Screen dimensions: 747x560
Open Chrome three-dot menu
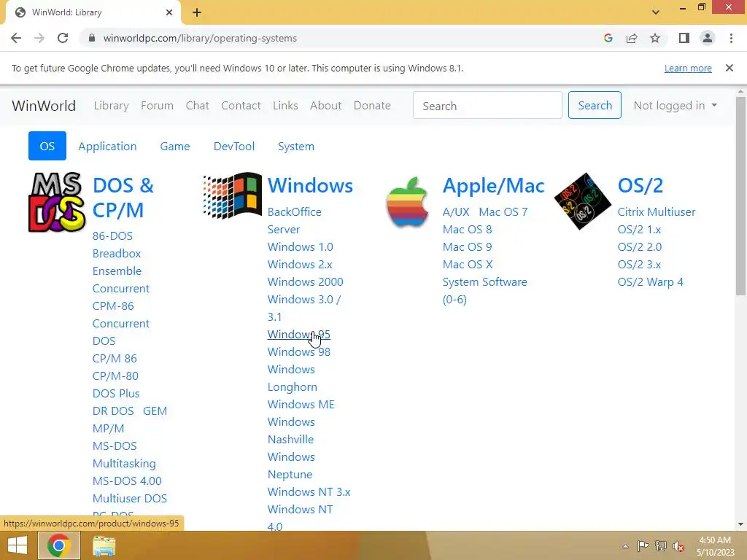tap(731, 38)
